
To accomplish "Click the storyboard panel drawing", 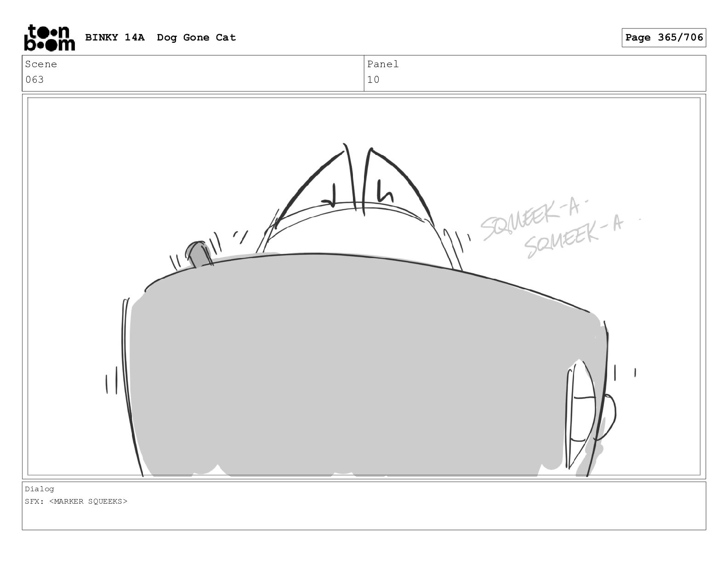I will (364, 286).
